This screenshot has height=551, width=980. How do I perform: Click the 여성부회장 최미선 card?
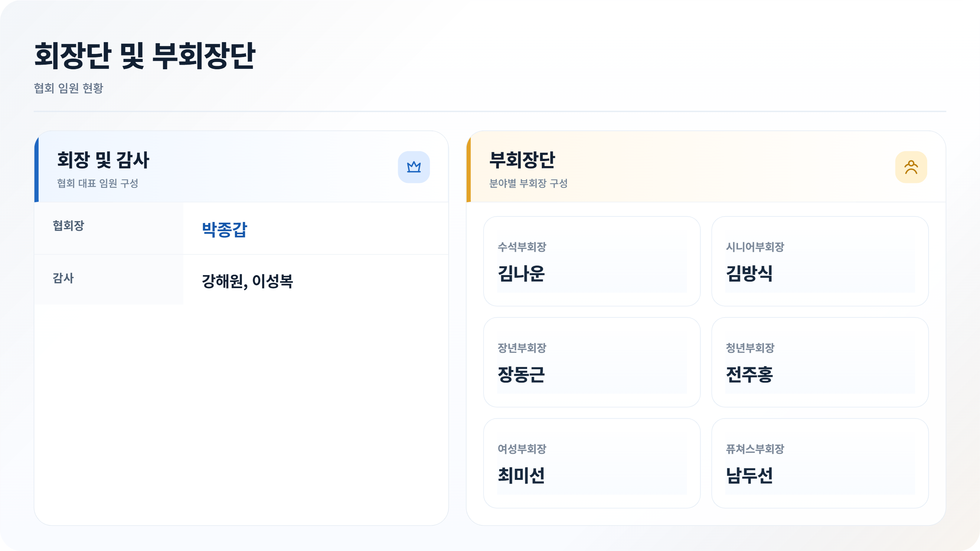click(591, 463)
